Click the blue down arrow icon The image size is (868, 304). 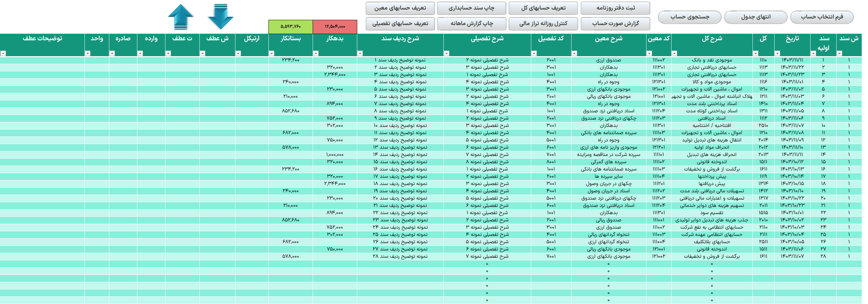point(221,17)
